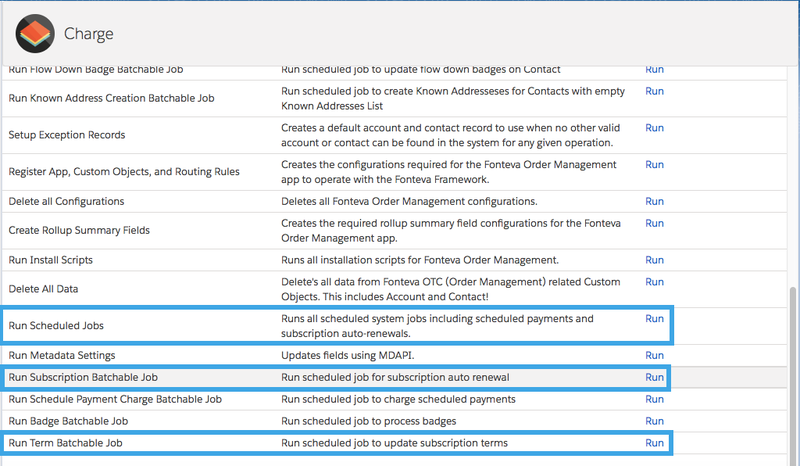This screenshot has height=466, width=800.
Task: Select the 'Setup Exception Records' row name
Action: (67, 135)
